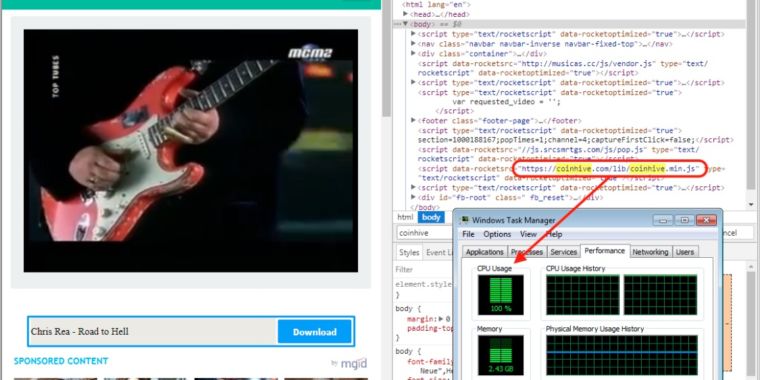This screenshot has width=760, height=380.
Task: Select the body breadcrumb in DevTools
Action: [431, 217]
